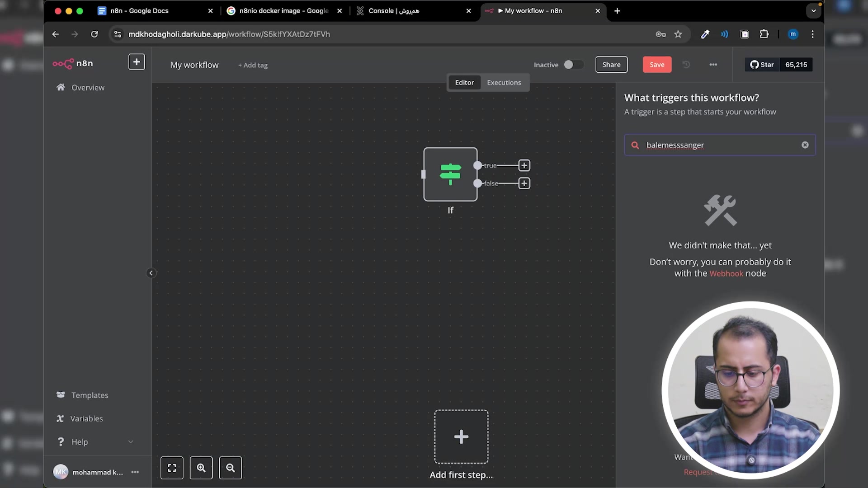The width and height of the screenshot is (868, 488).
Task: Add a node on the false branch
Action: [x=524, y=183]
